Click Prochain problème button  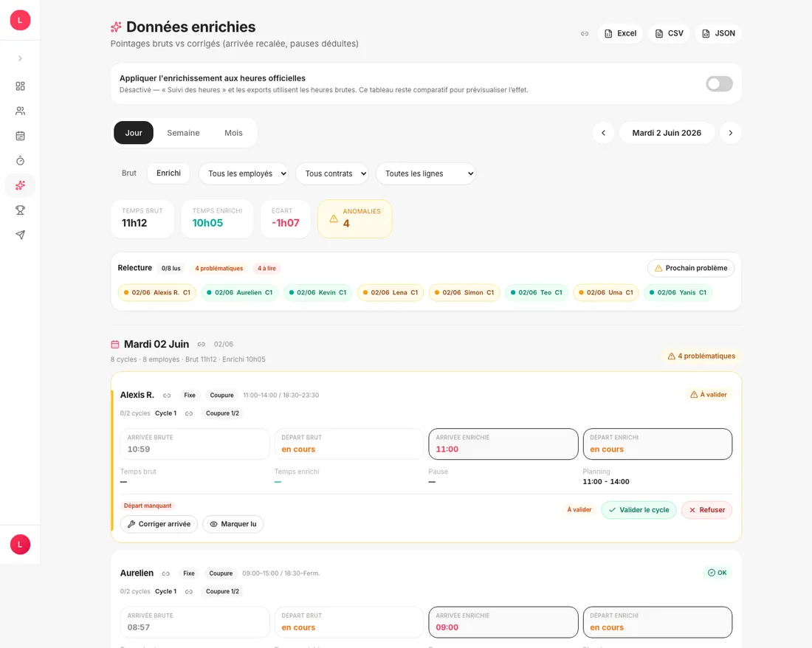click(691, 268)
